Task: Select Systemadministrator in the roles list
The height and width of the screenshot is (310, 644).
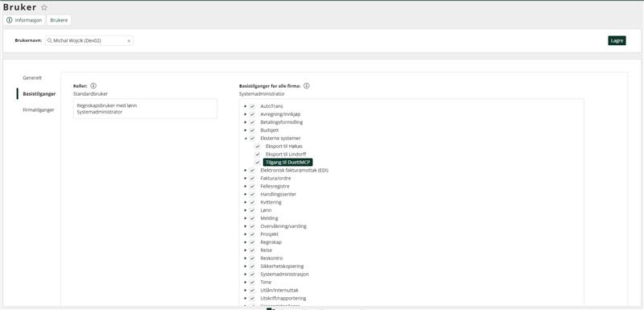Action: (99, 112)
